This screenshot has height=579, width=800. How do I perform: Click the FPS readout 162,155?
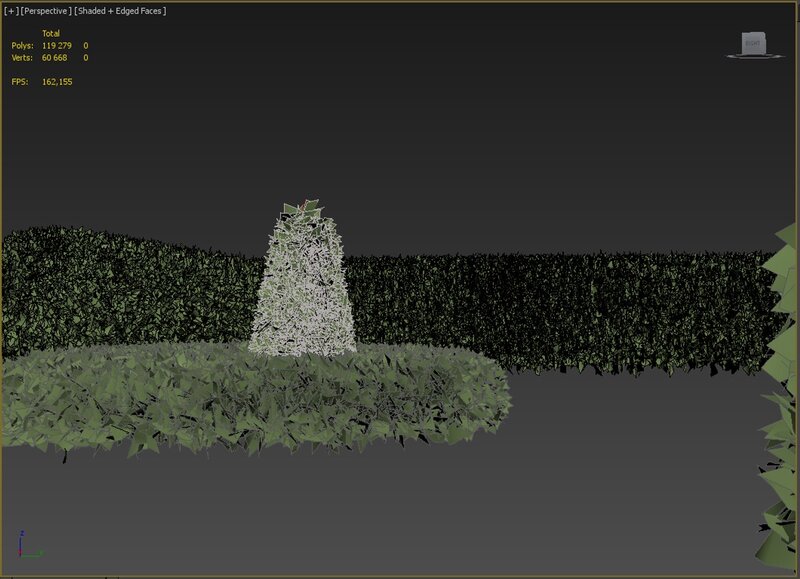point(56,82)
